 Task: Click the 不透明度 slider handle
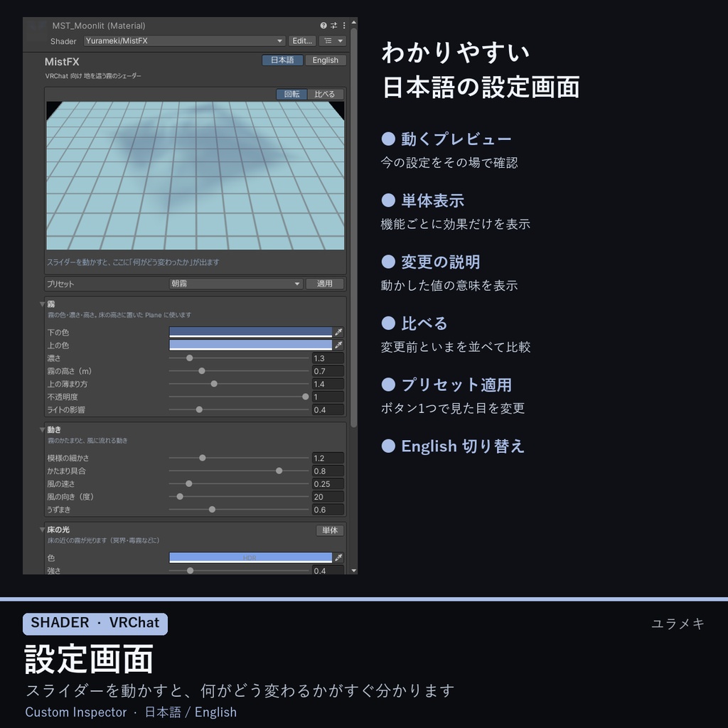pyautogui.click(x=306, y=397)
